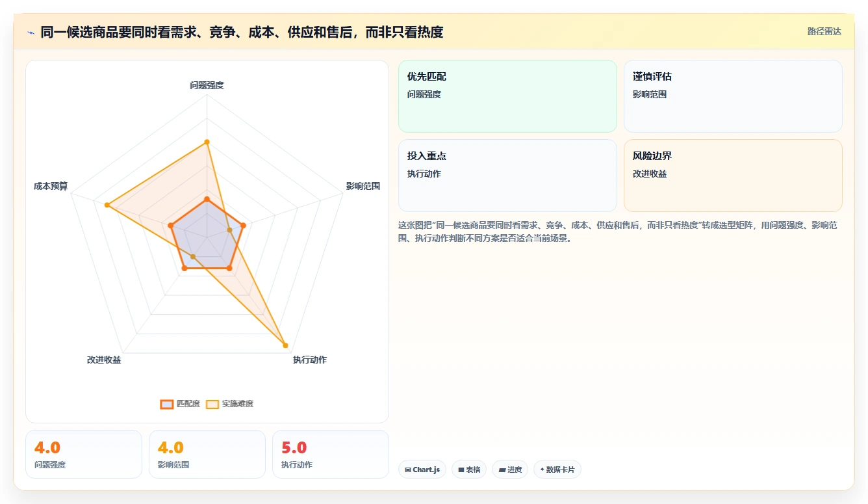Viewport: 868px width, 504px height.
Task: Click the 成本预算 axis label on radar
Action: point(51,186)
